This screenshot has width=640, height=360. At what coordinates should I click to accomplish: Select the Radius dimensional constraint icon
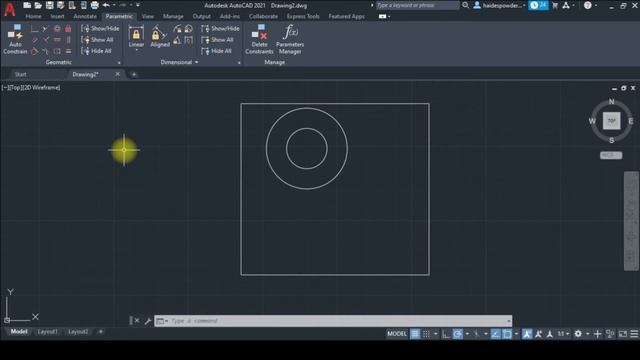177,29
